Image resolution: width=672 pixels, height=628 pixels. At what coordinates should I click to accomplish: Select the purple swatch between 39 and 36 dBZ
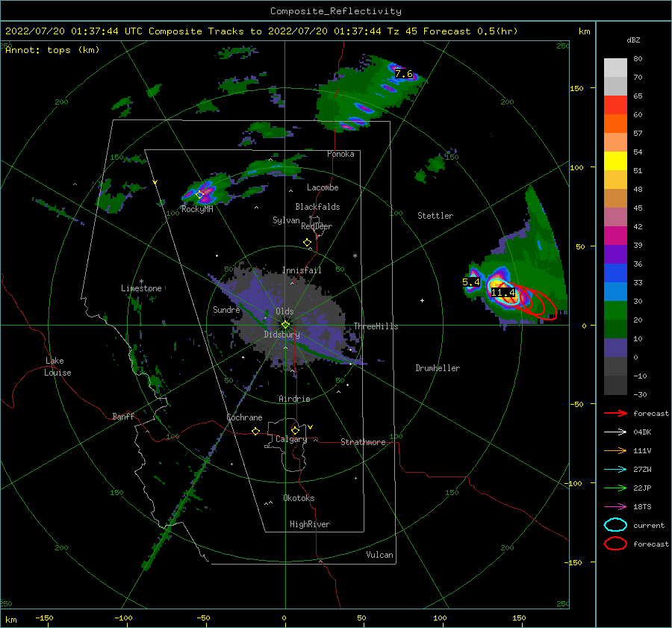pos(615,255)
